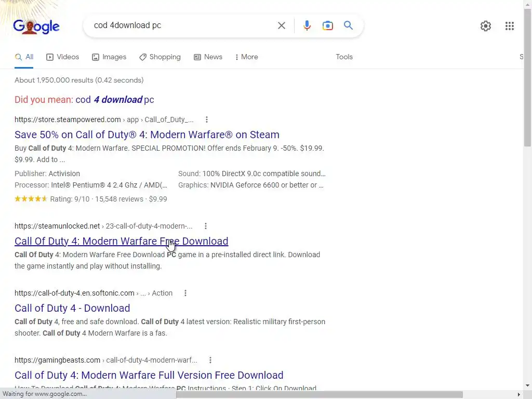Open search by image camera icon

click(327, 25)
